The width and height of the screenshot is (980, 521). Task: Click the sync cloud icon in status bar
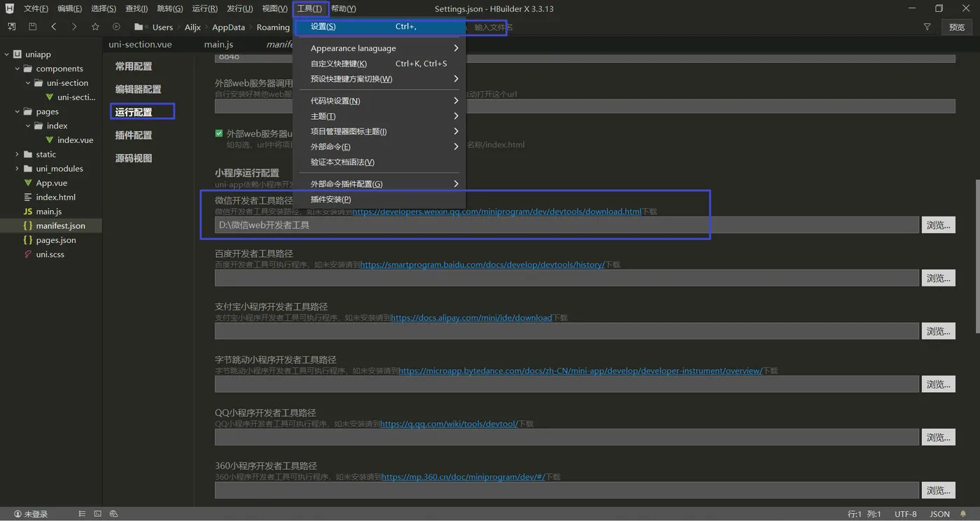pos(113,514)
